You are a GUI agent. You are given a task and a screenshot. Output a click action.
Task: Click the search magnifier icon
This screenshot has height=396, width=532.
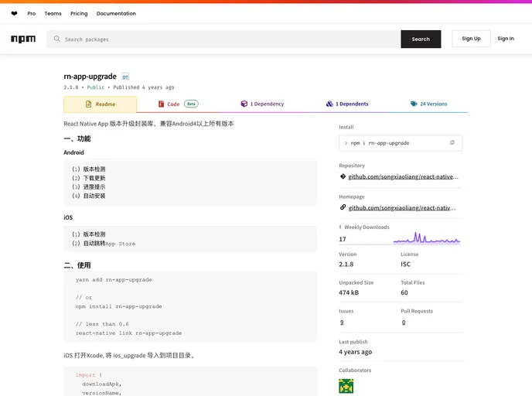(x=57, y=39)
